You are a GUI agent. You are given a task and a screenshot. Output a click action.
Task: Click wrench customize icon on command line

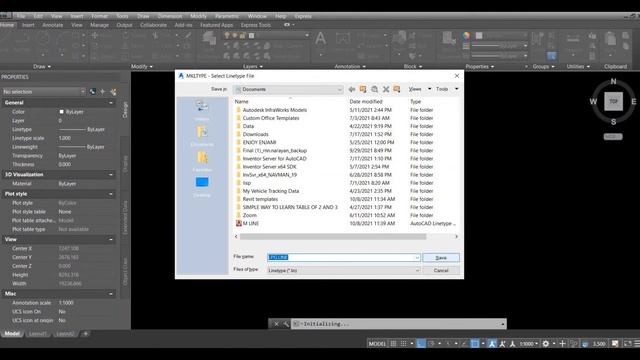(x=286, y=324)
